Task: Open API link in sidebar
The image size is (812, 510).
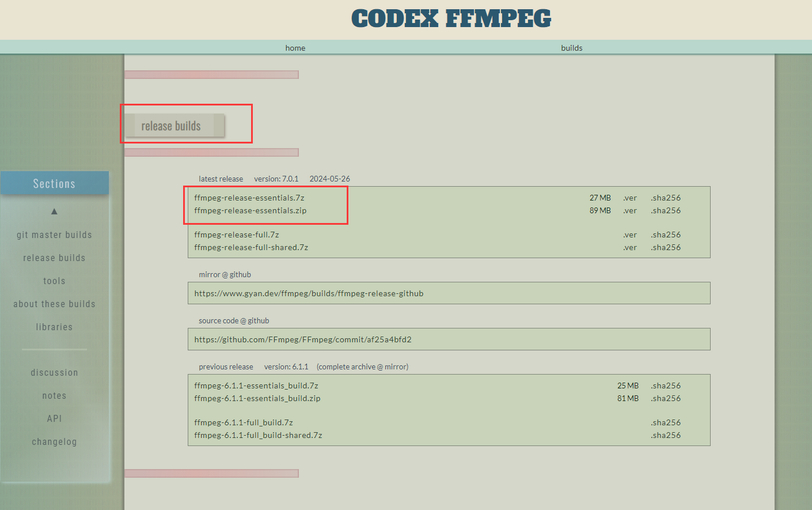Action: point(54,418)
